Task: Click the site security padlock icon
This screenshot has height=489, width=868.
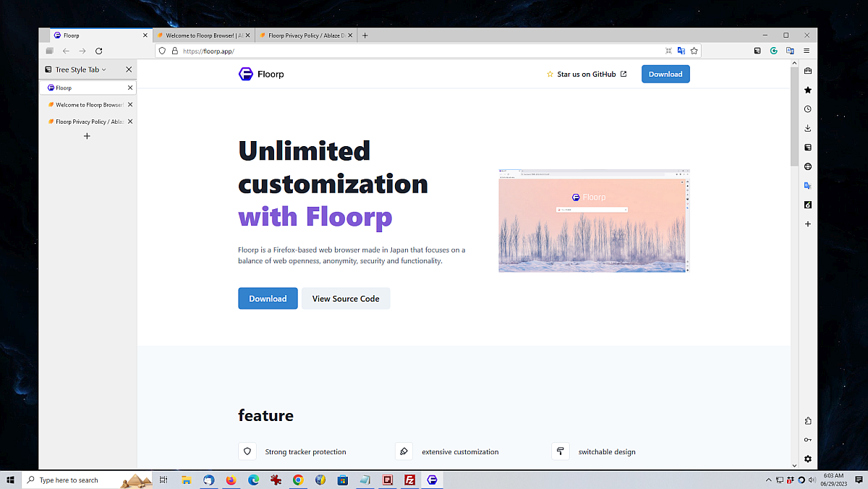Action: click(x=174, y=51)
